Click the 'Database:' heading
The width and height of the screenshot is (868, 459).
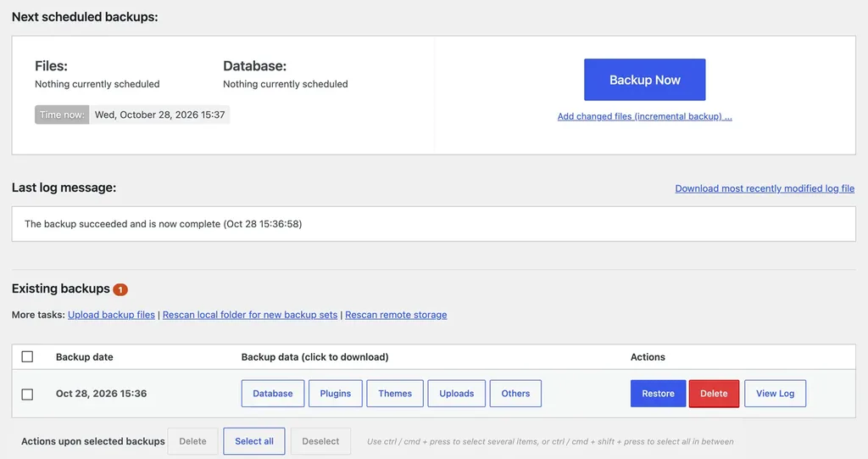(254, 66)
